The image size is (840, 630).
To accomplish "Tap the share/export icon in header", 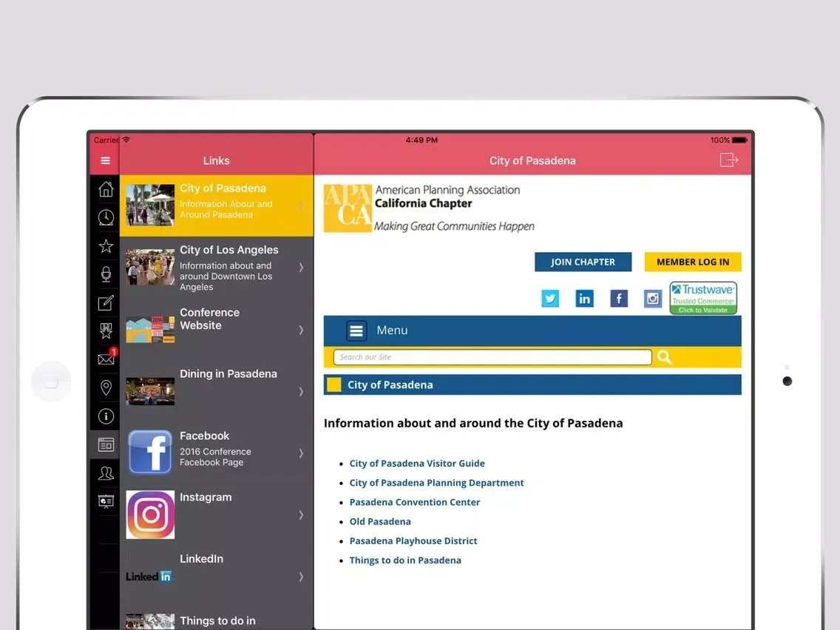I will pyautogui.click(x=728, y=160).
